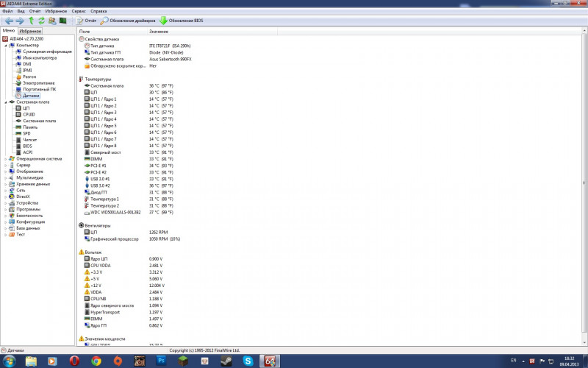Collapse the Системная плата tree node
Image resolution: width=588 pixels, height=368 pixels.
(6, 102)
